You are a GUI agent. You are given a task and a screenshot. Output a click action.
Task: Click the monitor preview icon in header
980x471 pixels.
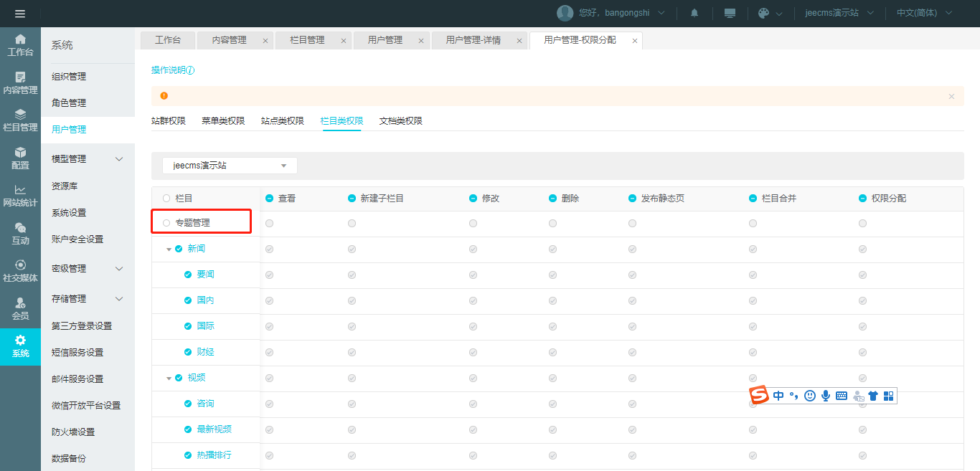tap(730, 14)
